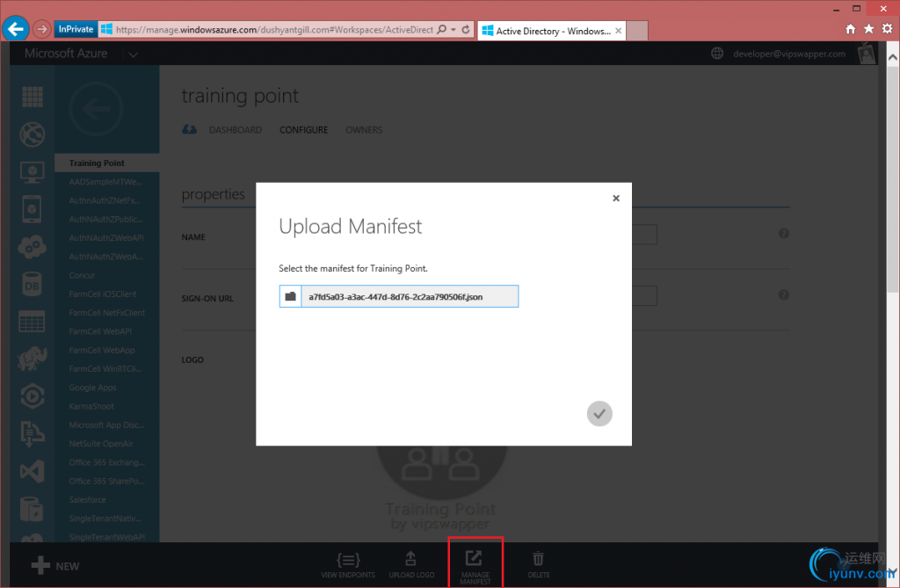The height and width of the screenshot is (588, 900).
Task: Expand the Microsoft Azure header chevron
Action: coord(134,54)
